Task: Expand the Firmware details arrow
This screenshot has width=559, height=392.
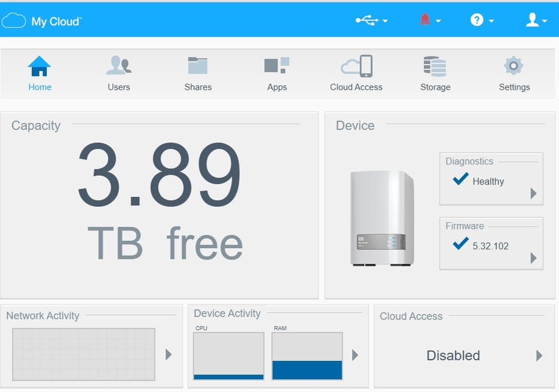Action: [x=533, y=258]
